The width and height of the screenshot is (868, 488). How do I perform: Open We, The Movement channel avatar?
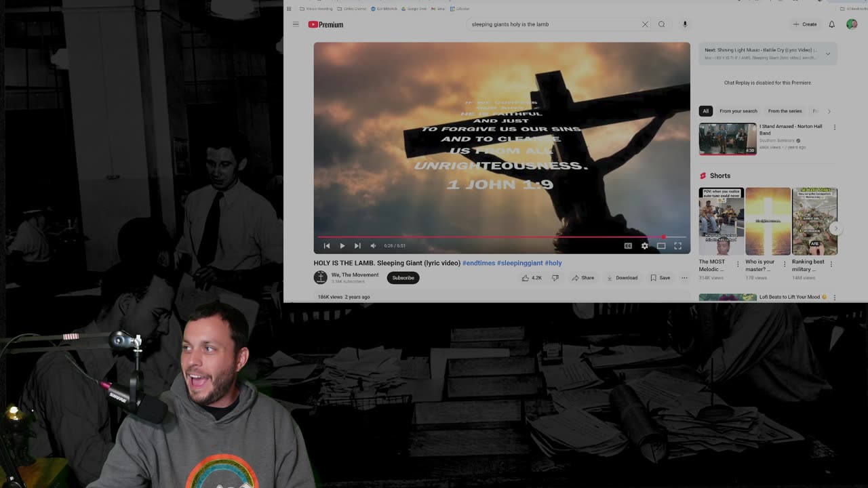pyautogui.click(x=320, y=277)
